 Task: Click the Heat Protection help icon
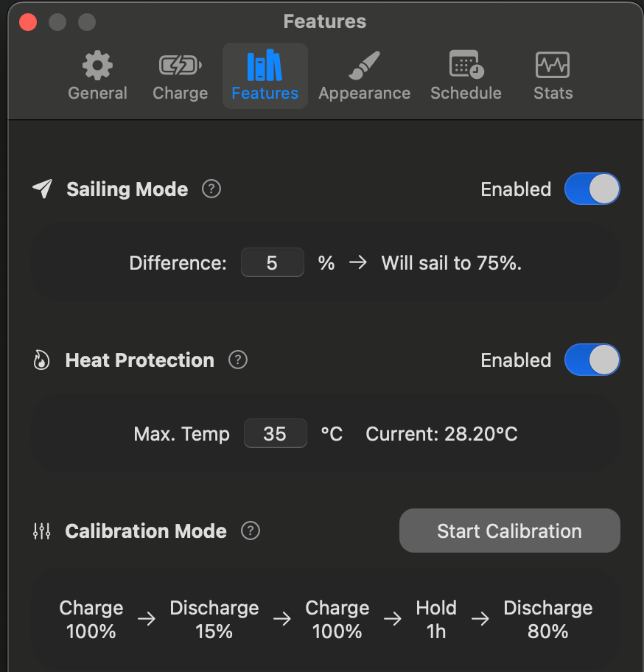[x=238, y=360]
